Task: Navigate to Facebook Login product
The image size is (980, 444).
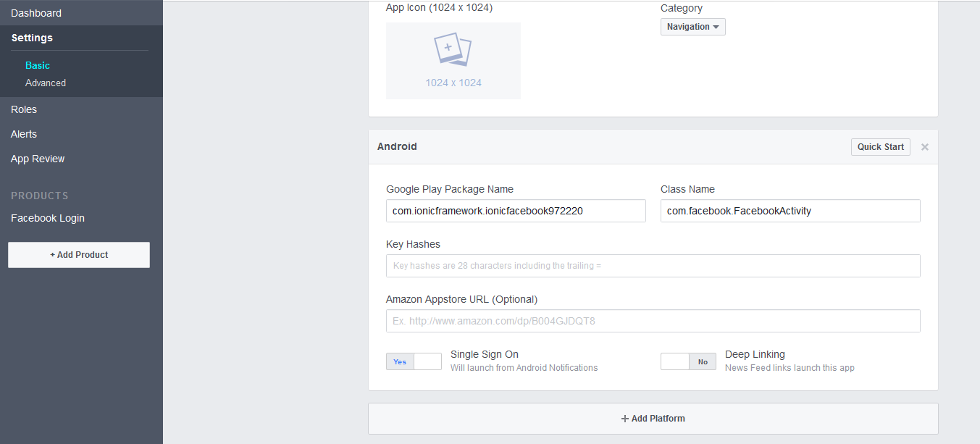Action: click(x=48, y=217)
